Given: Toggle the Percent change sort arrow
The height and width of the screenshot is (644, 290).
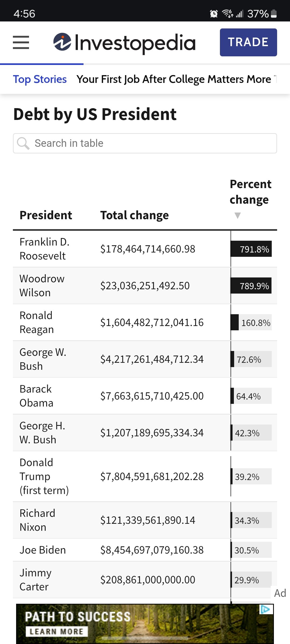Looking at the screenshot, I should coord(238,215).
